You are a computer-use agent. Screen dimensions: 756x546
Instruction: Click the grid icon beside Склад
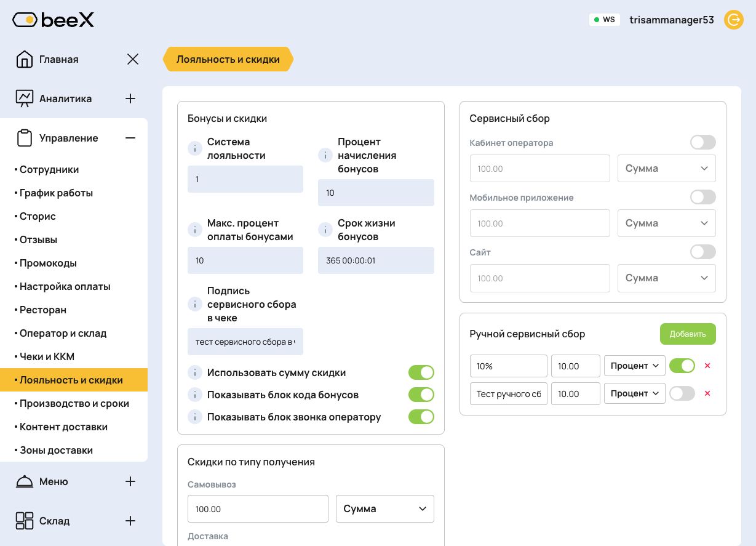point(25,521)
